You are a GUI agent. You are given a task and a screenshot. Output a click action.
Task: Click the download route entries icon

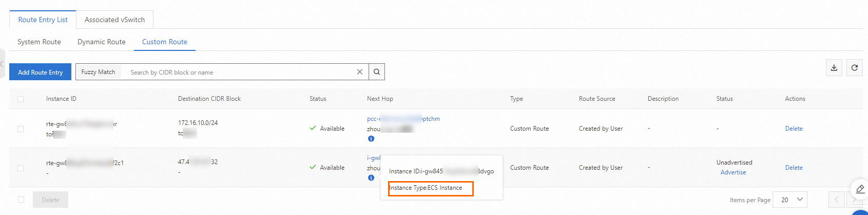pos(834,67)
